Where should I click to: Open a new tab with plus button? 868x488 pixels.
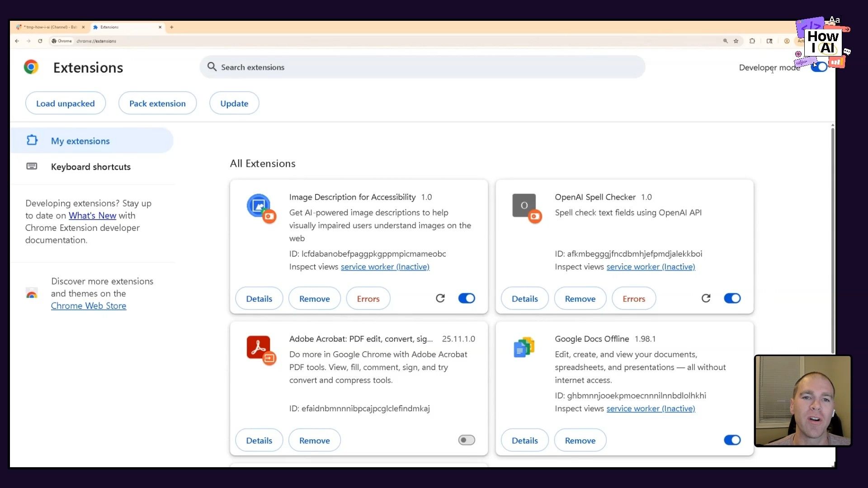pos(171,27)
